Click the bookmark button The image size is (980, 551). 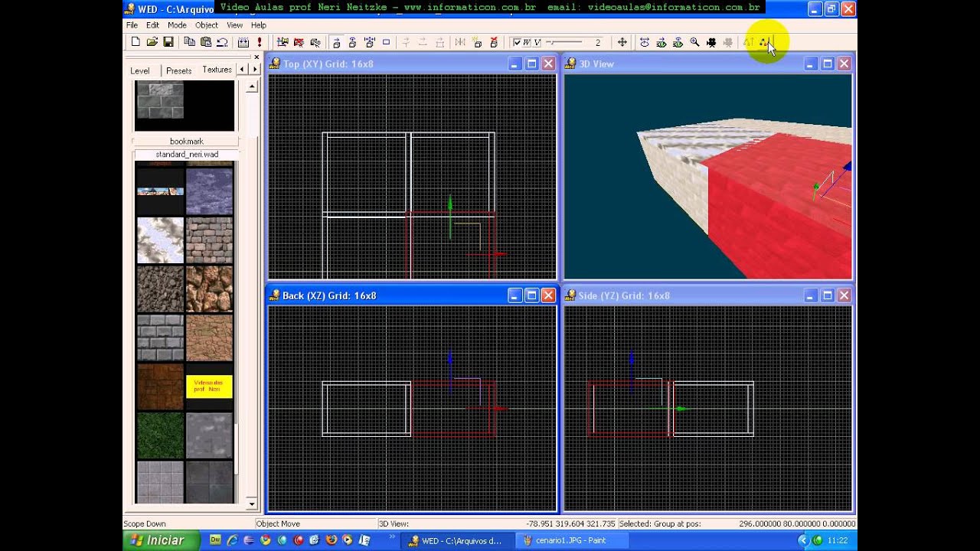(186, 142)
